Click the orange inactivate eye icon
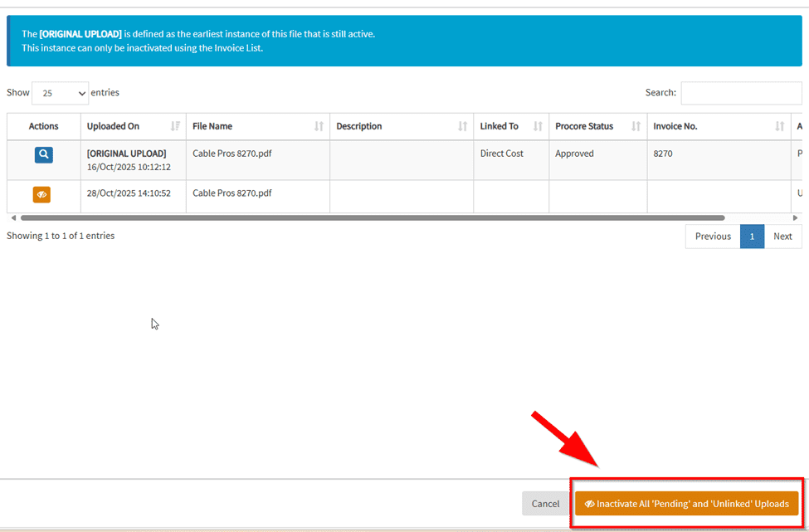The image size is (809, 532). (x=43, y=194)
